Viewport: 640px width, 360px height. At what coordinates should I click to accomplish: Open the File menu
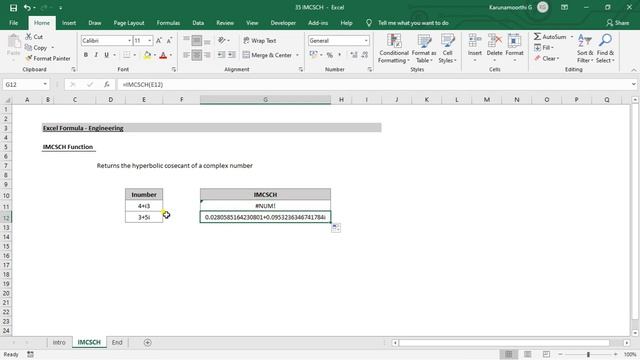13,23
